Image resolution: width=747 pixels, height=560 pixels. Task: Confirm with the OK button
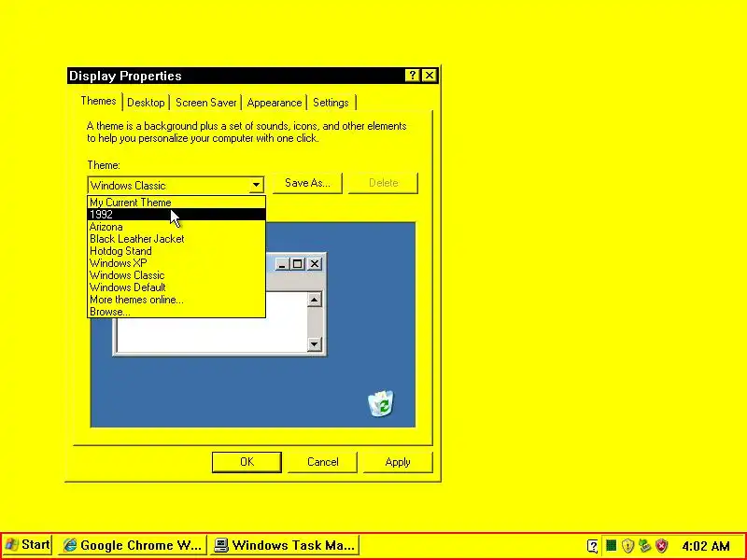pyautogui.click(x=247, y=462)
